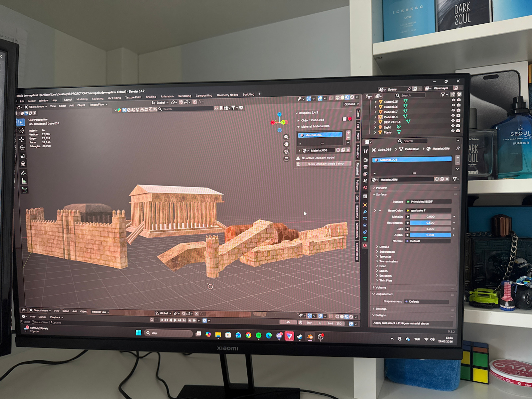Open the Tool properties tab icon
532x399 pixels.
pyautogui.click(x=365, y=151)
